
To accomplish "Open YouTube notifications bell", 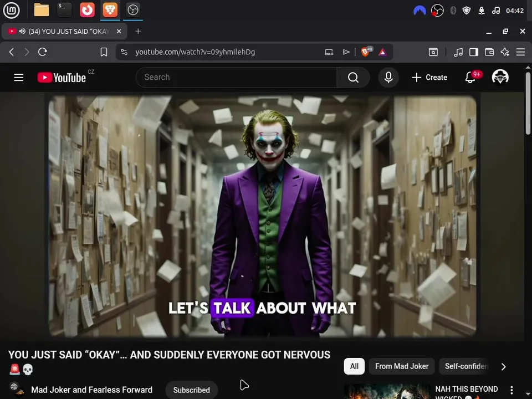I will click(x=470, y=78).
